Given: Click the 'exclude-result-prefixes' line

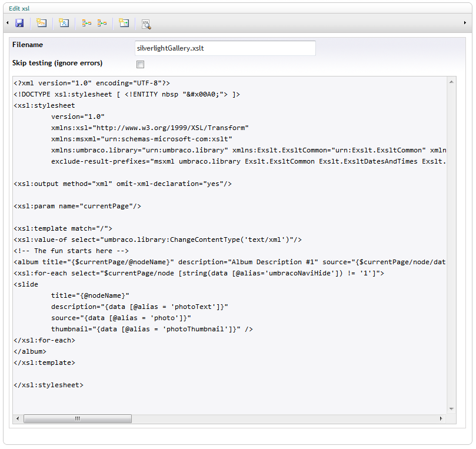Looking at the screenshot, I should coord(249,161).
